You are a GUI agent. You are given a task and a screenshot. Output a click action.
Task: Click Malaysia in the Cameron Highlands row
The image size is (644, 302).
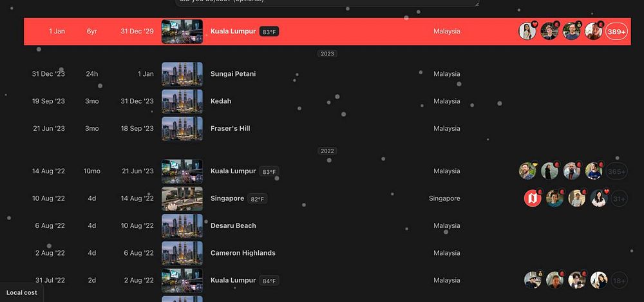pyautogui.click(x=447, y=253)
